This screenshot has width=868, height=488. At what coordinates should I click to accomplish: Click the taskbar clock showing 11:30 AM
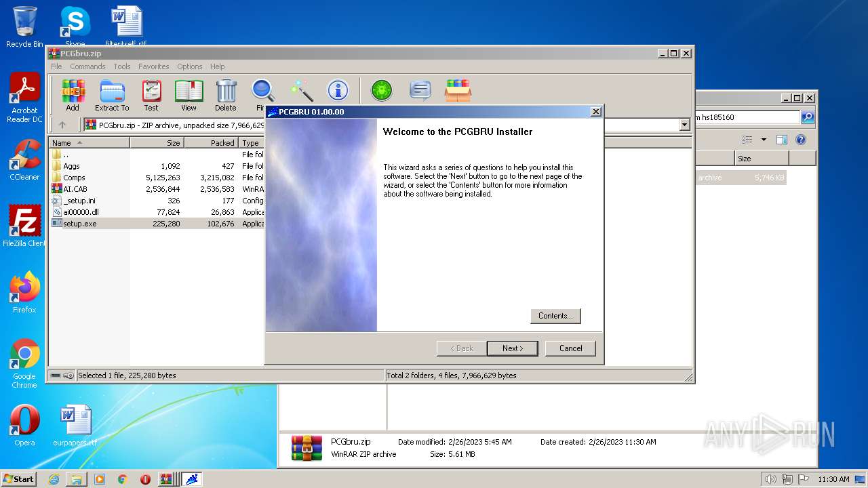[x=833, y=479]
